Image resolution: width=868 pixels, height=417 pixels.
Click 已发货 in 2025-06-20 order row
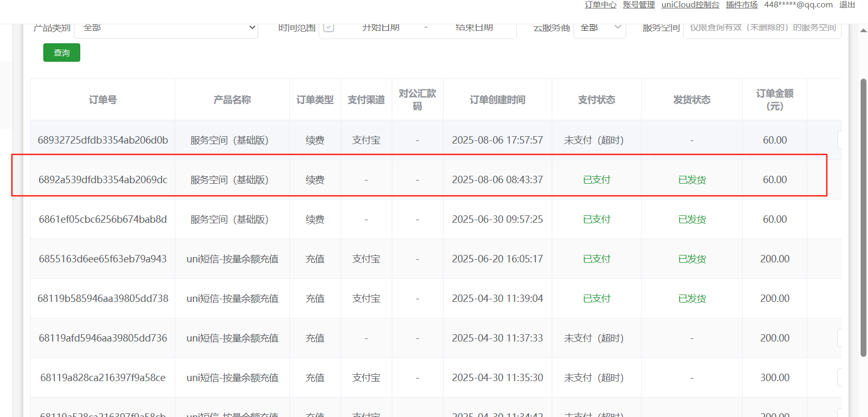(x=692, y=259)
